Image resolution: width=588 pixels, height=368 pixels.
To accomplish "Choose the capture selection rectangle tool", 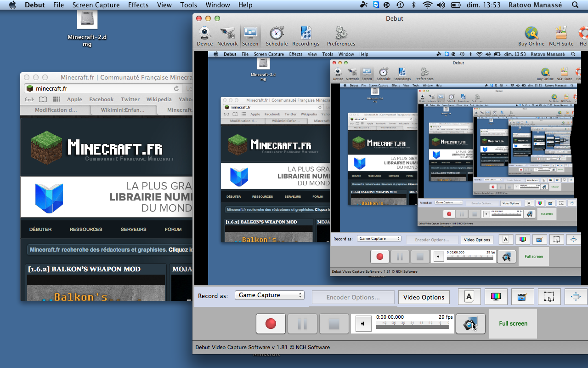I will (x=549, y=297).
